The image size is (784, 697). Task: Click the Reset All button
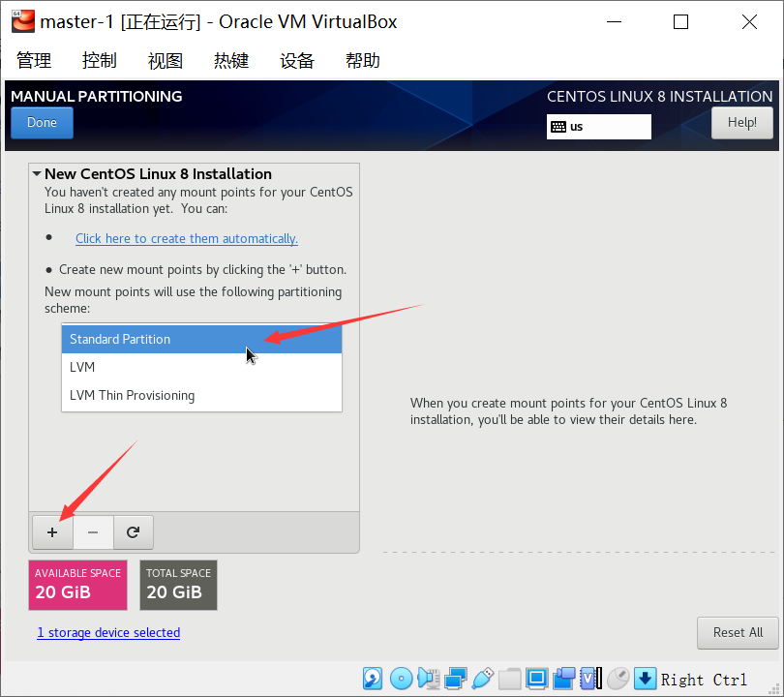738,632
